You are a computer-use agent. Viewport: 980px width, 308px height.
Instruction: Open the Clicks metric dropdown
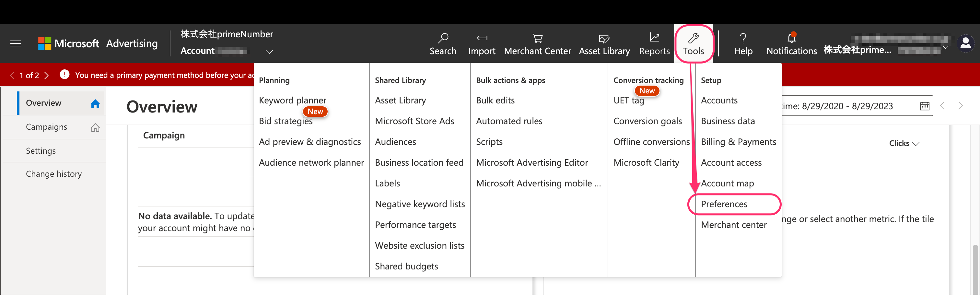904,144
